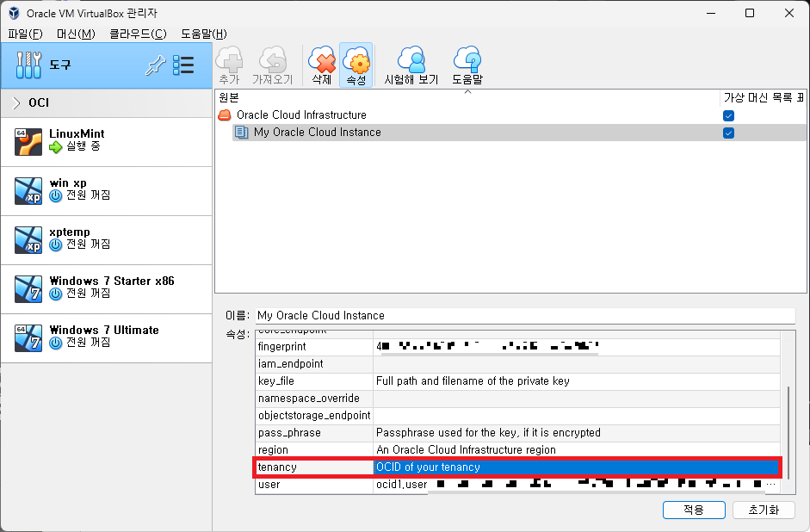The image size is (810, 532).
Task: Select the Tools (도구) wrench icon
Action: click(28, 65)
